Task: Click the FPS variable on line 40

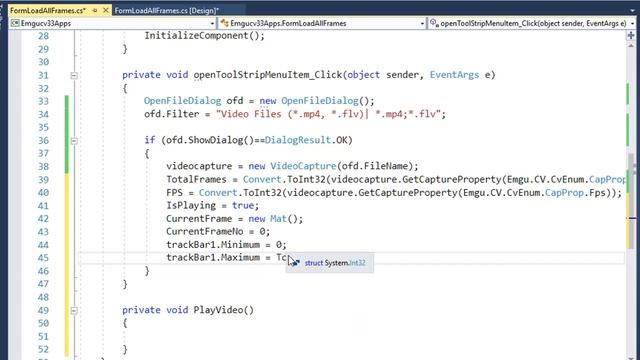Action: point(174,192)
